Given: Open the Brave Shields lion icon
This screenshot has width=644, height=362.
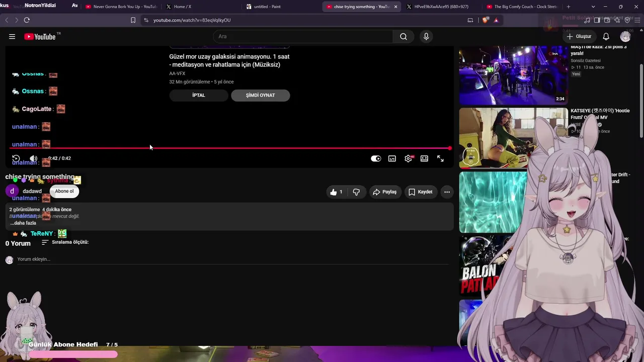Looking at the screenshot, I should [485, 20].
